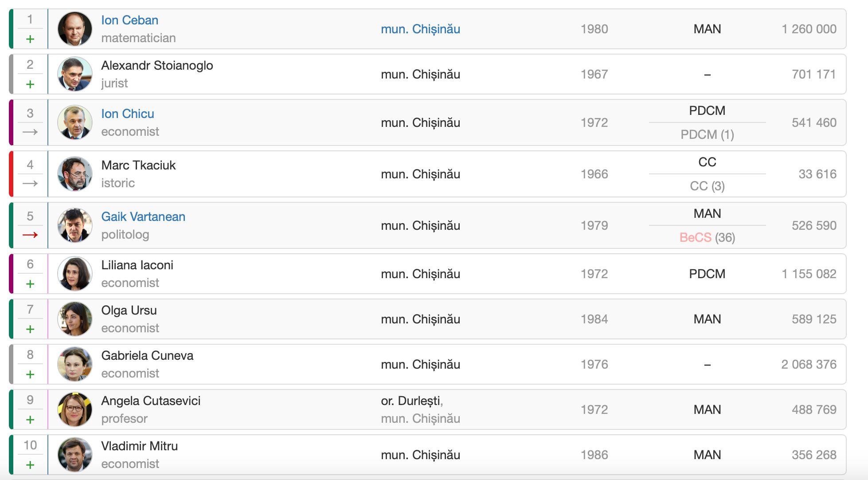
Task: Click the green plus icon beside Liliana Iaconi
Action: [x=30, y=284]
